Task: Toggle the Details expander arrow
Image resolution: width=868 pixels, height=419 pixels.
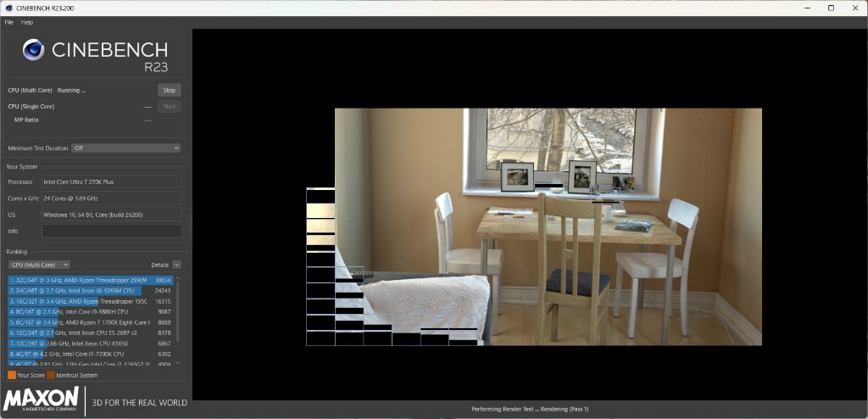Action: pyautogui.click(x=176, y=265)
